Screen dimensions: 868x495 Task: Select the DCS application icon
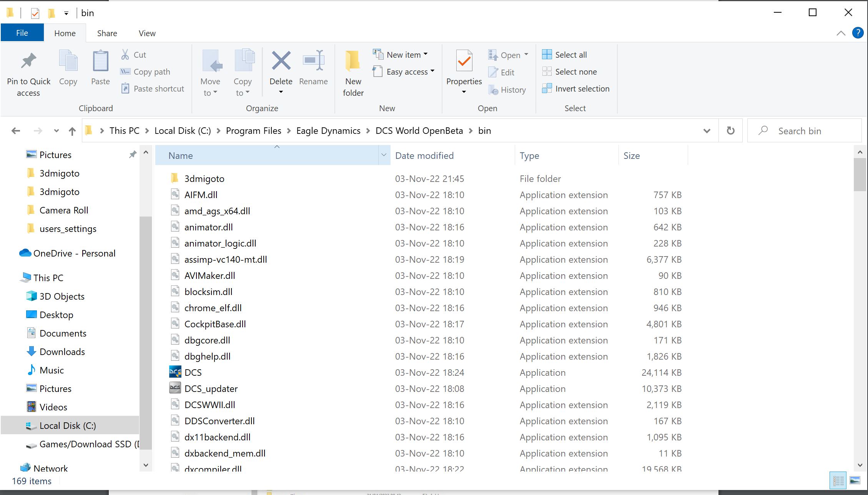click(175, 372)
